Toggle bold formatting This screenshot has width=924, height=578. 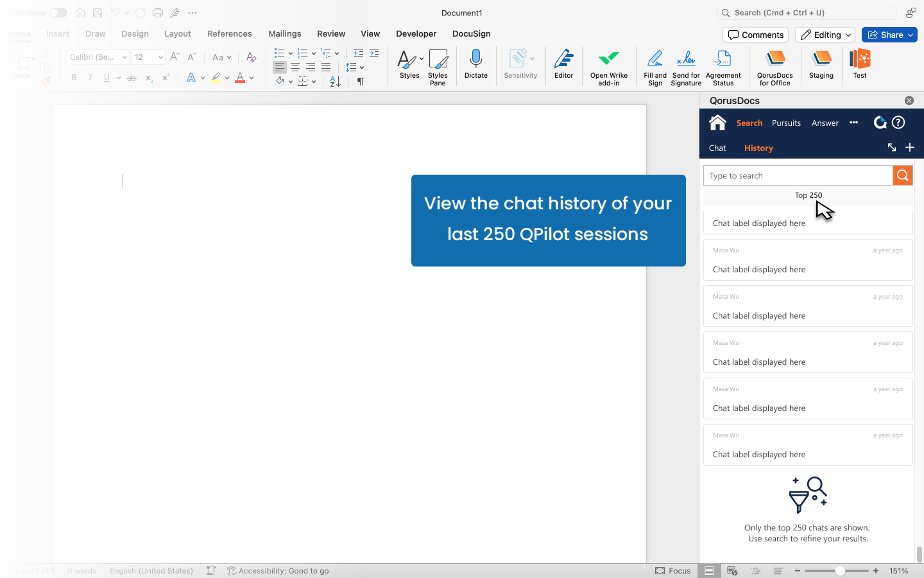point(74,78)
